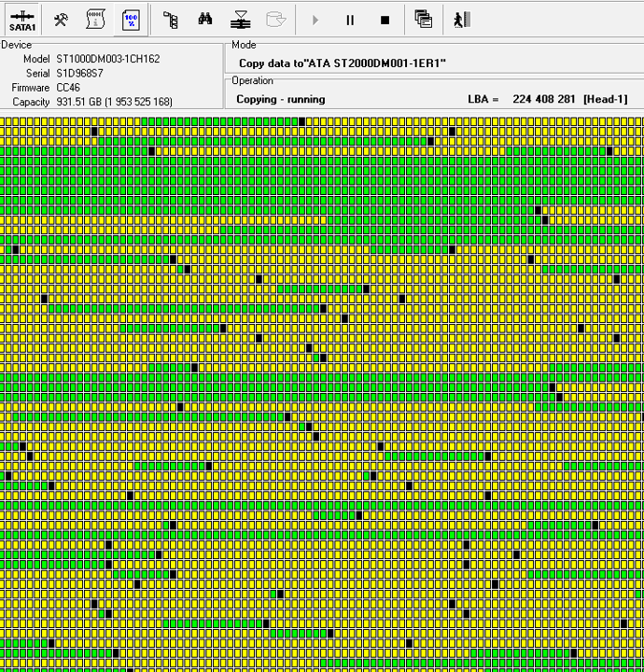Screen dimensions: 644x672
Task: Click the 100% document icon
Action: pos(132,20)
